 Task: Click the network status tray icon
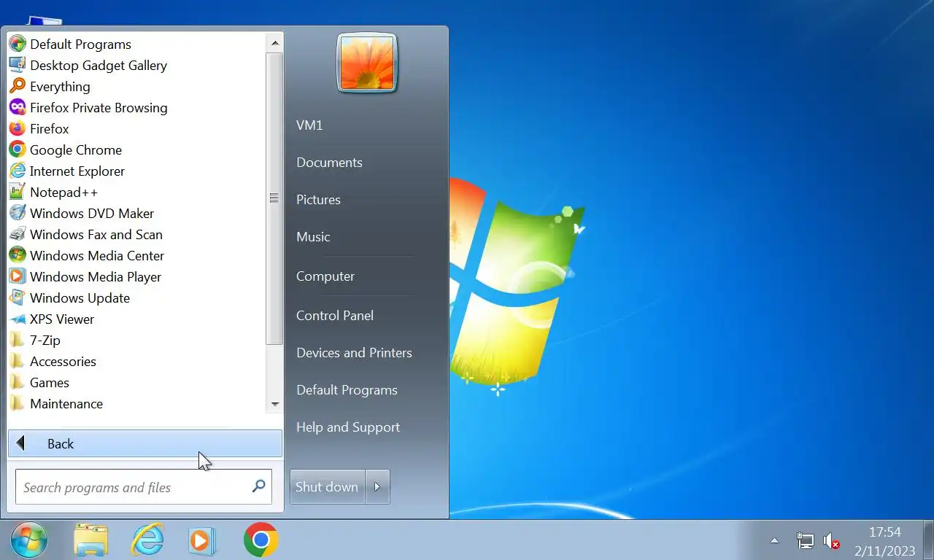(x=805, y=541)
